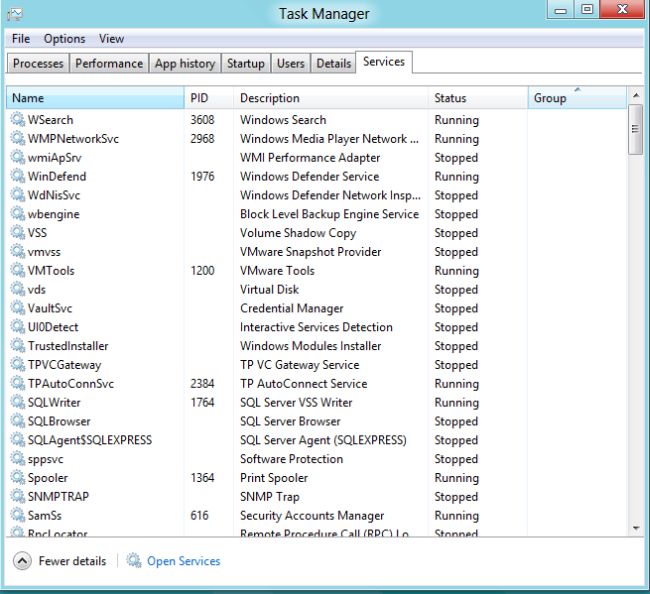Click the gear icon beside TPVCGateway

coord(17,364)
